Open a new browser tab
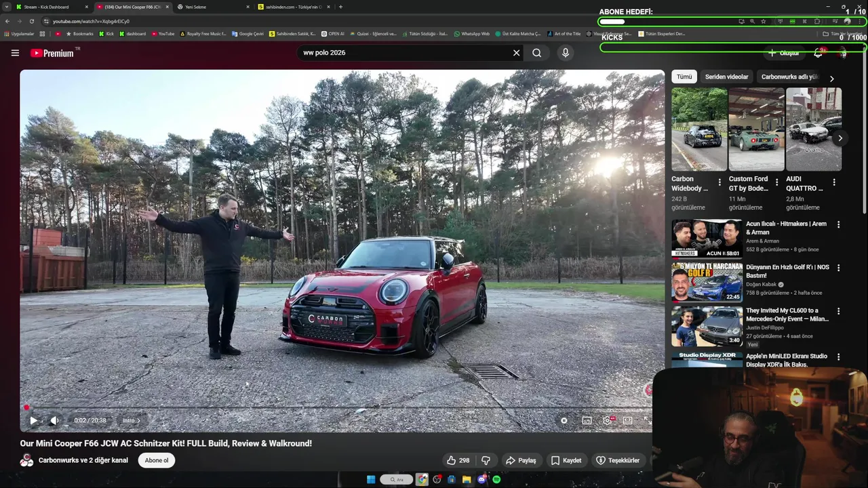The height and width of the screenshot is (488, 868). 340,7
